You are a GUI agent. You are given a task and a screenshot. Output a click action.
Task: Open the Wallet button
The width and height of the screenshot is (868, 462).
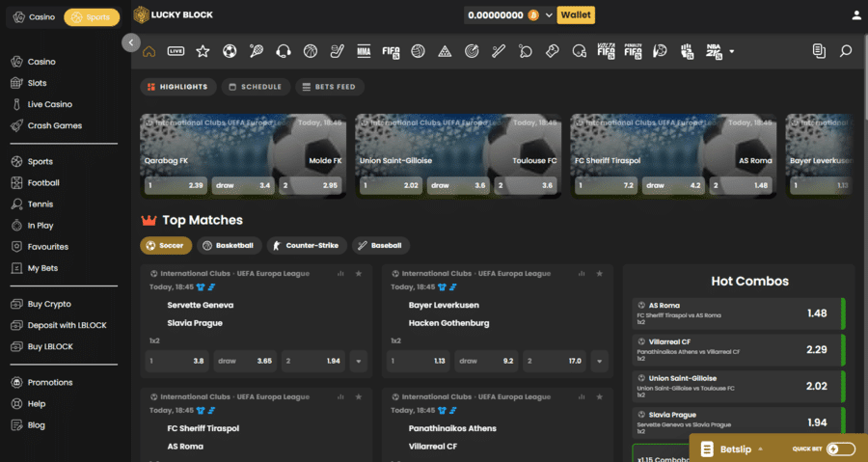pos(576,14)
